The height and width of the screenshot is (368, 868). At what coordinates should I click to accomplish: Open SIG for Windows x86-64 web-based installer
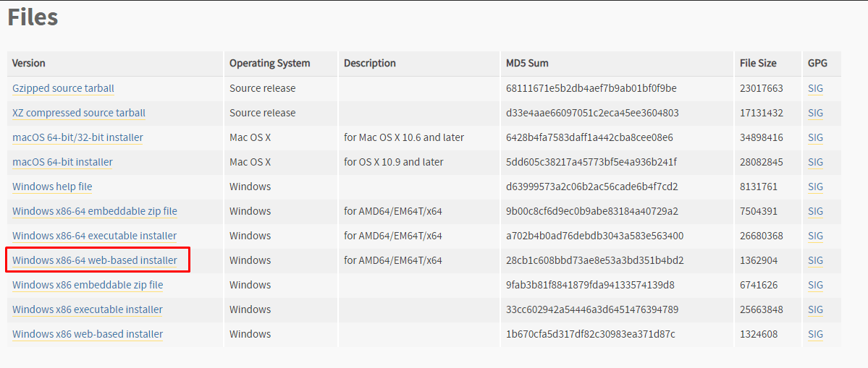pos(815,260)
